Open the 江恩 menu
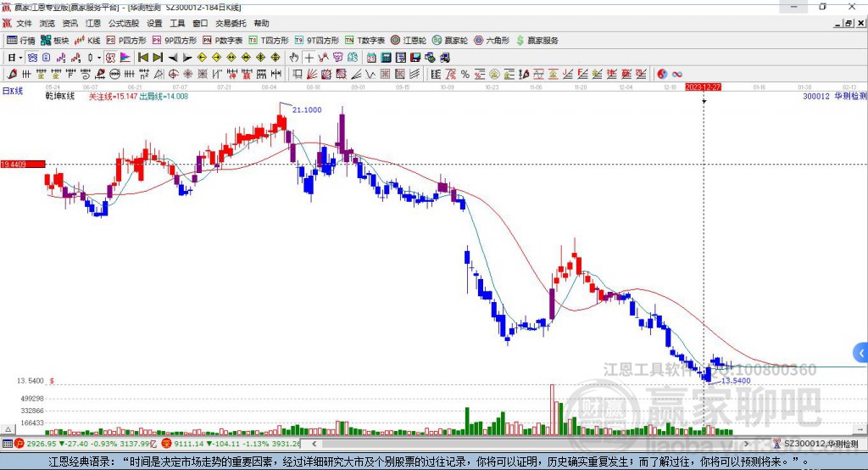 [93, 23]
